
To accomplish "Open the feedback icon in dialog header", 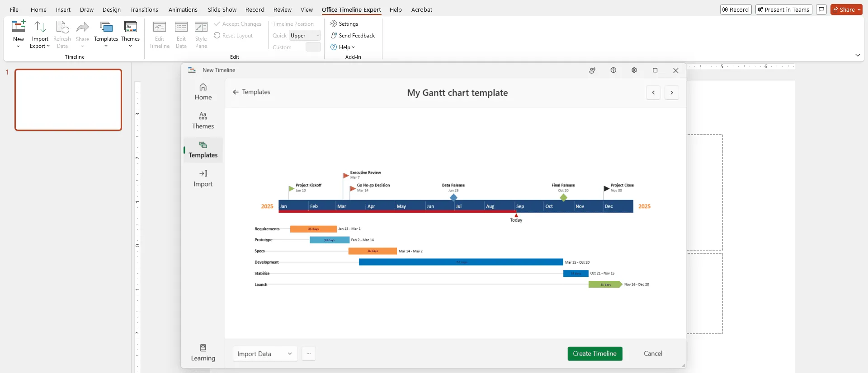I will [592, 70].
